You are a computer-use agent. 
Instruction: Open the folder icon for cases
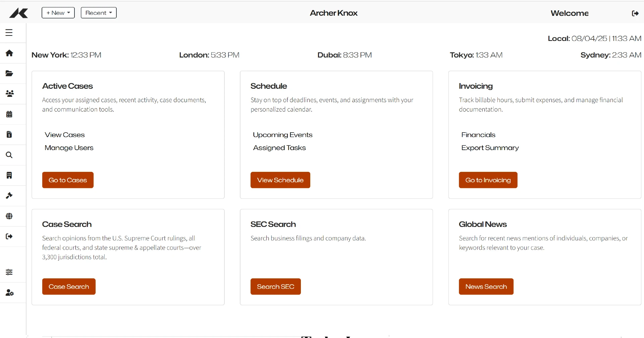click(9, 73)
